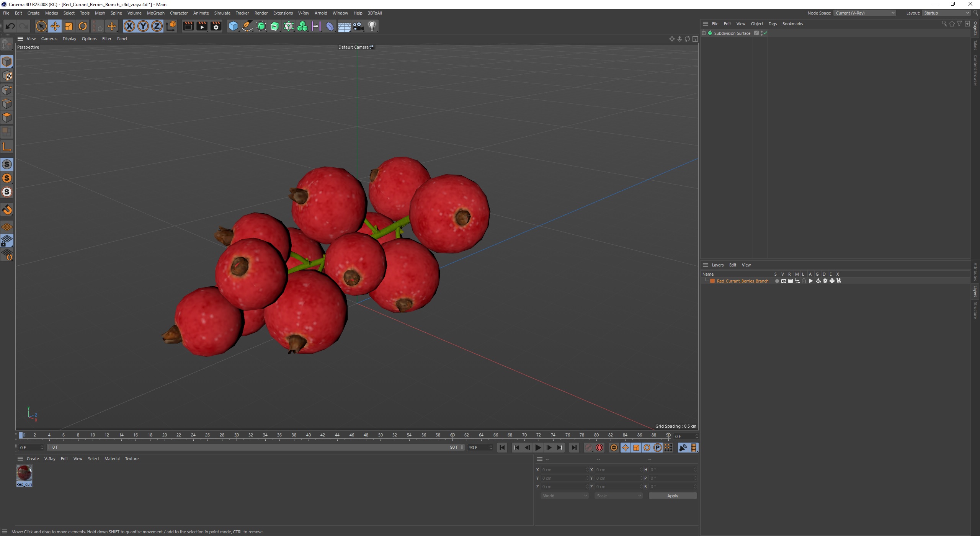Open the MoGraph menu
Screen dimensions: 980x536
tap(155, 13)
